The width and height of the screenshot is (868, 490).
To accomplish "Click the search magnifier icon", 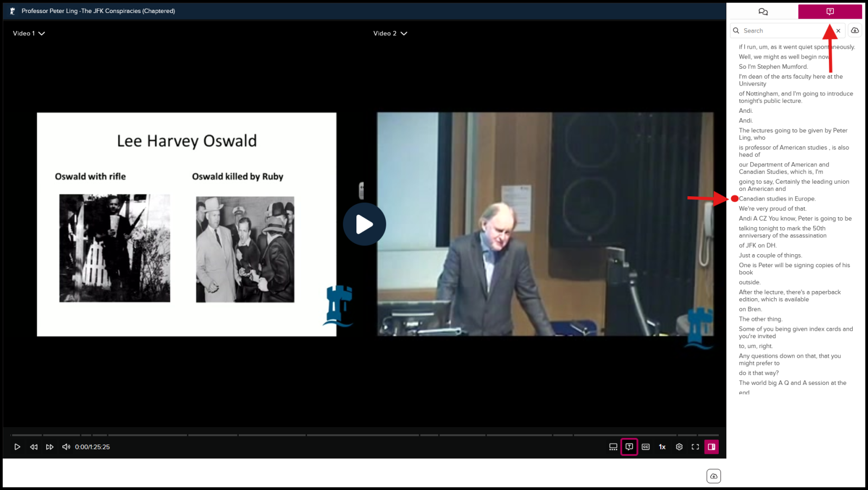I will pos(736,30).
